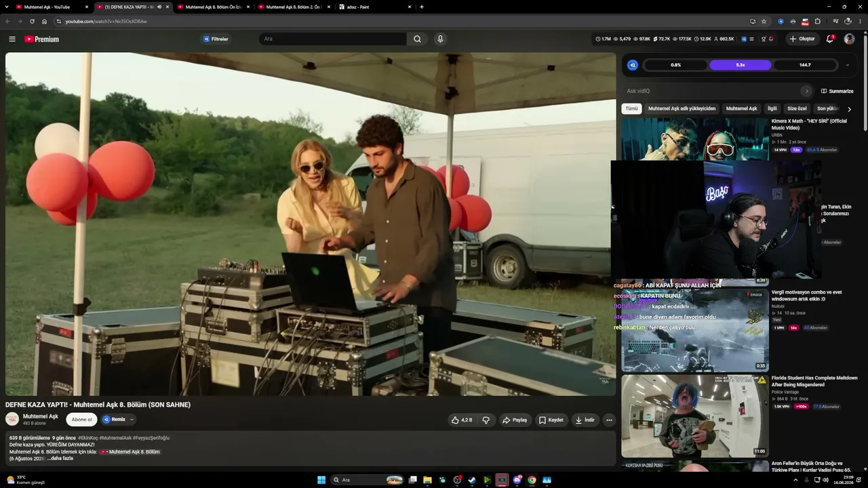Expand the vidIQ stats panel chevron
Screen dimensions: 868x488
pyautogui.click(x=847, y=65)
